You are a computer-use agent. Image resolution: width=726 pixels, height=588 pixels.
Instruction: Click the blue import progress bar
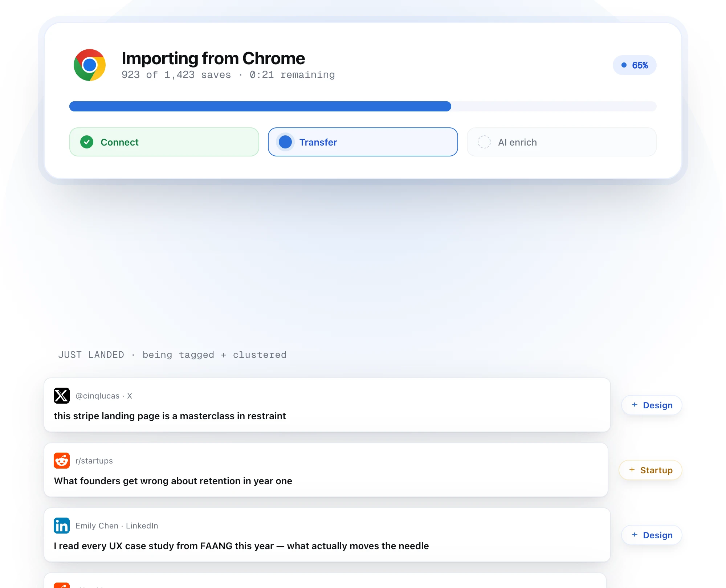(x=260, y=106)
